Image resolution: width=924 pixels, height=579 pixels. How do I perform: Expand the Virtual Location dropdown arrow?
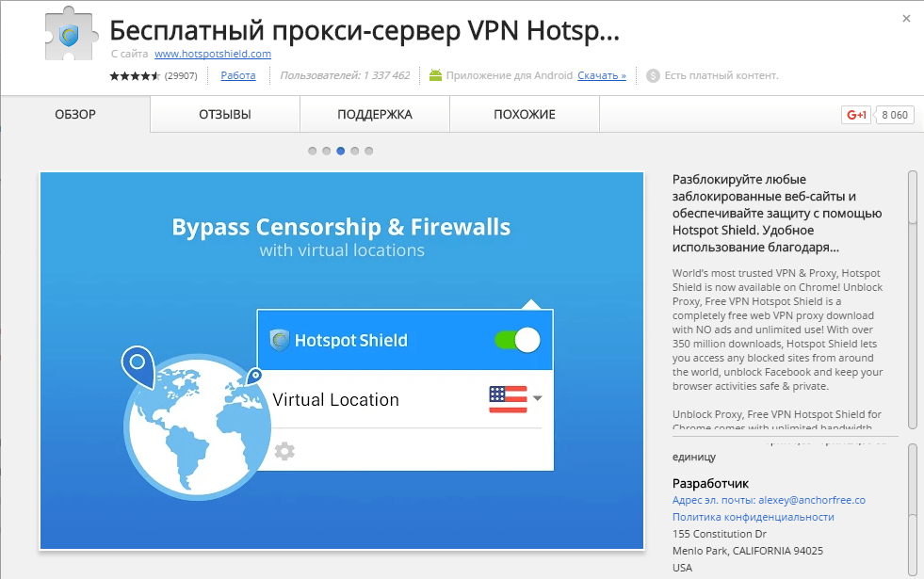coord(537,398)
